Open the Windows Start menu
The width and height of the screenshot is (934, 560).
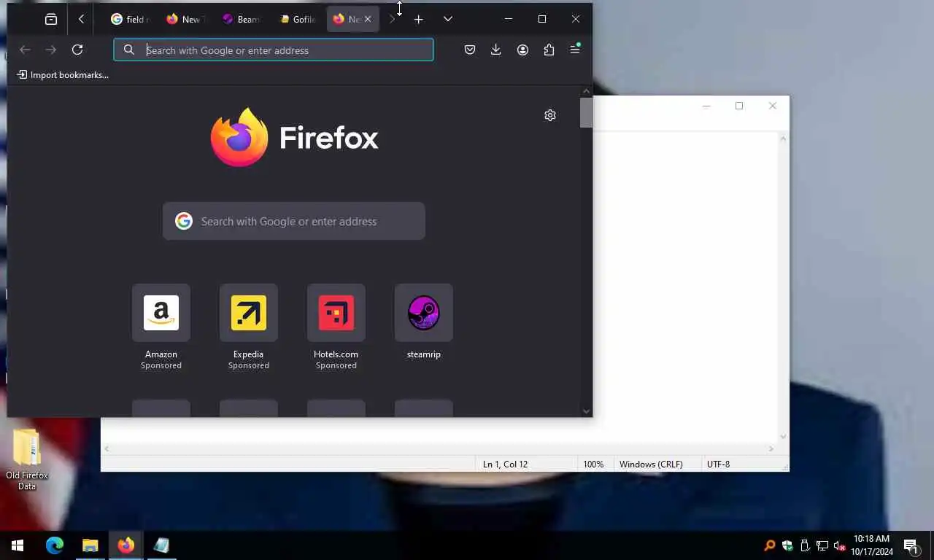(x=18, y=545)
